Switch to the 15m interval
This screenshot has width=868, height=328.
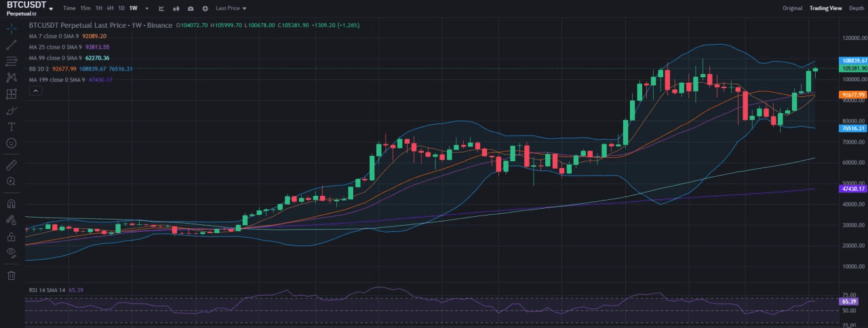(x=85, y=8)
